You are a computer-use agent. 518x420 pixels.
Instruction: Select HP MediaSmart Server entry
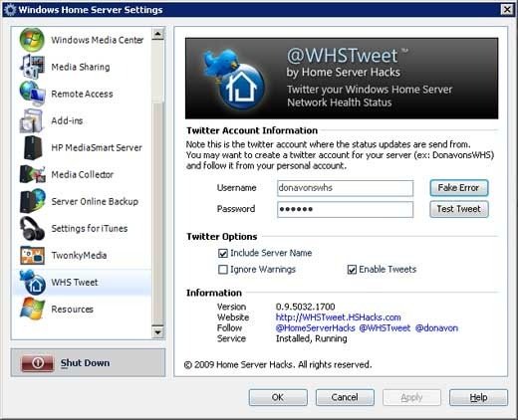tap(97, 147)
